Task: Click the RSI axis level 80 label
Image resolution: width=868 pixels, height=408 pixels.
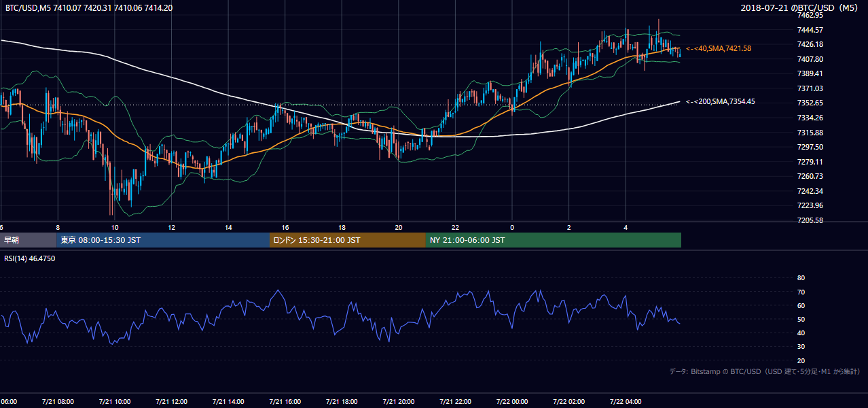Action: [801, 278]
